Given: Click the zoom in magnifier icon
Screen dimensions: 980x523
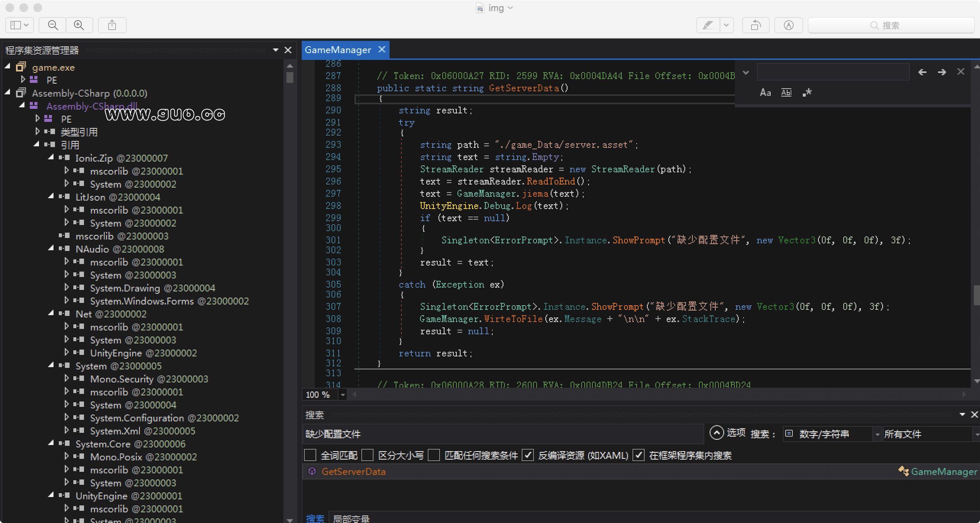Looking at the screenshot, I should tap(79, 25).
